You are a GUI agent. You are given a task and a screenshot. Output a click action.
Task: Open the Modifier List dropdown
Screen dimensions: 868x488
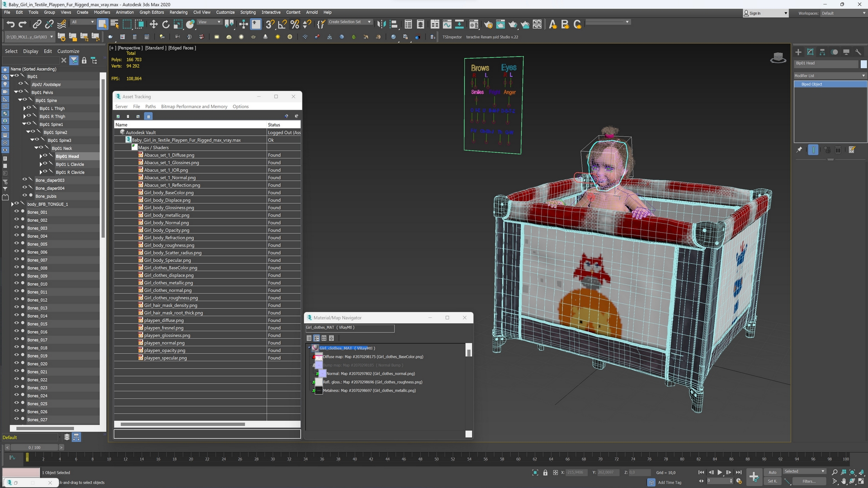(x=830, y=76)
